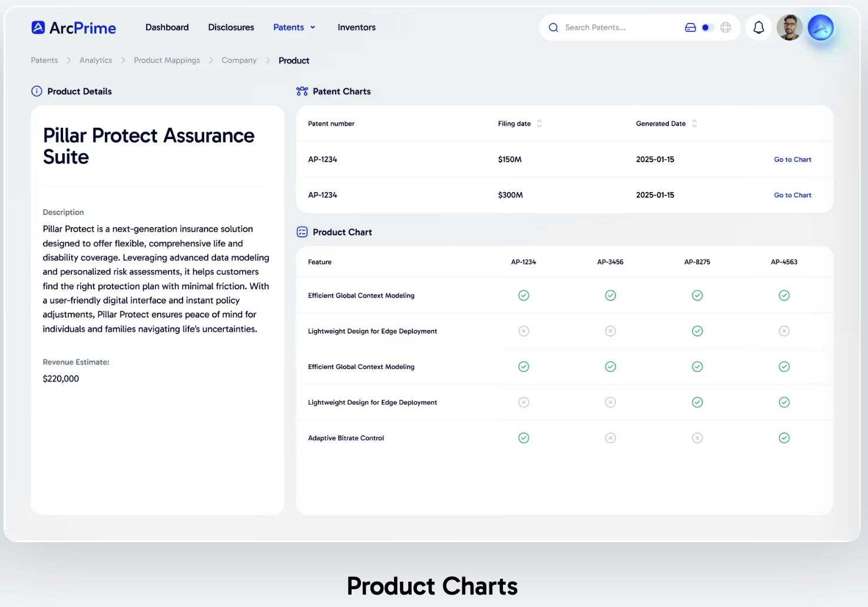Click the AP-8275 column header

(697, 262)
